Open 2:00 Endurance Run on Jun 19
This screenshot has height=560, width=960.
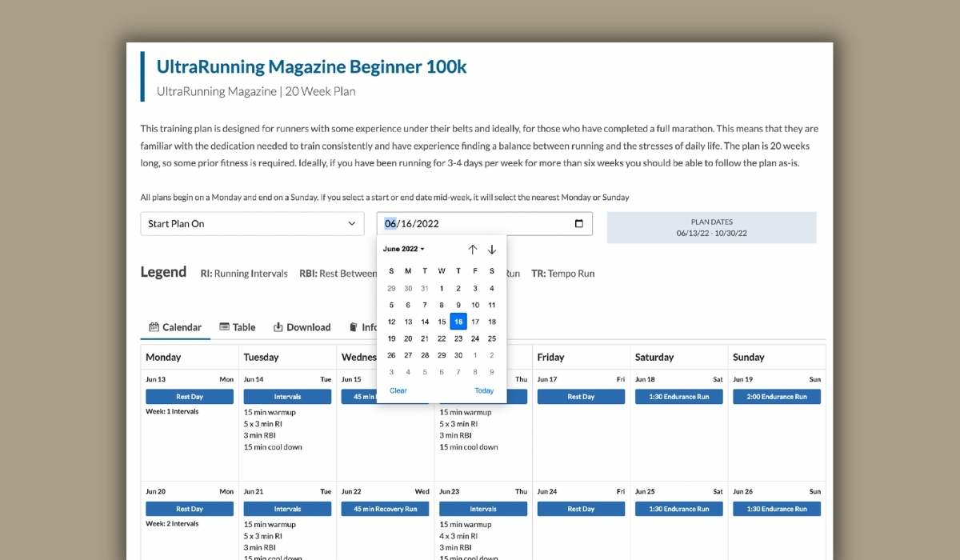(x=777, y=397)
